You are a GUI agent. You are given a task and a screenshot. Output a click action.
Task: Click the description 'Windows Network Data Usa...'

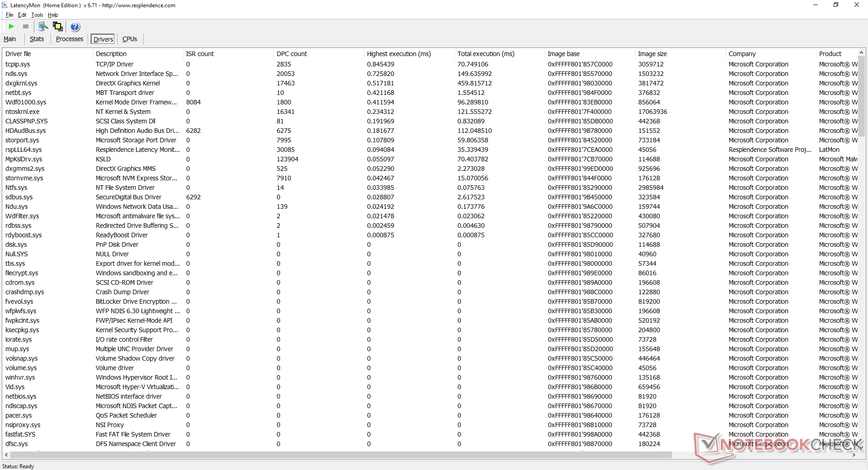click(137, 207)
